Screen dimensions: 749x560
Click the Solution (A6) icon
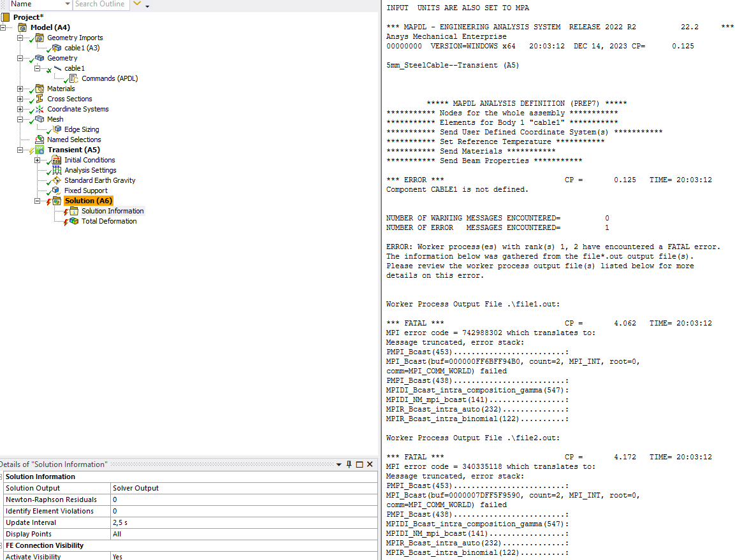click(x=57, y=201)
